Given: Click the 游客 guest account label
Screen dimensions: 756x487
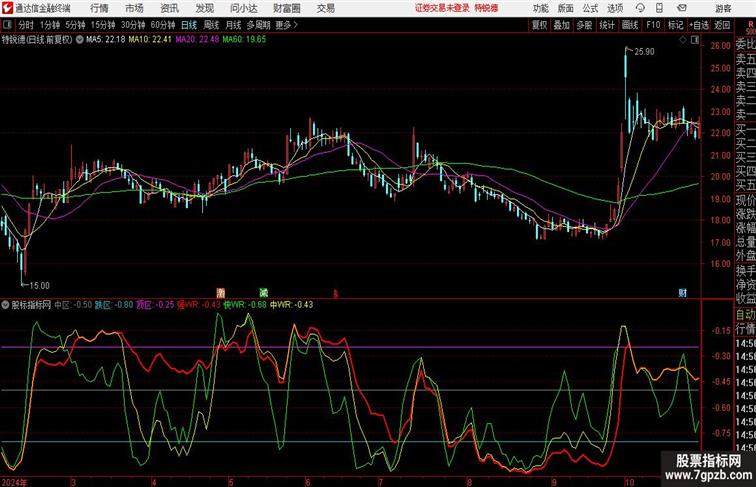Looking at the screenshot, I should (x=723, y=8).
